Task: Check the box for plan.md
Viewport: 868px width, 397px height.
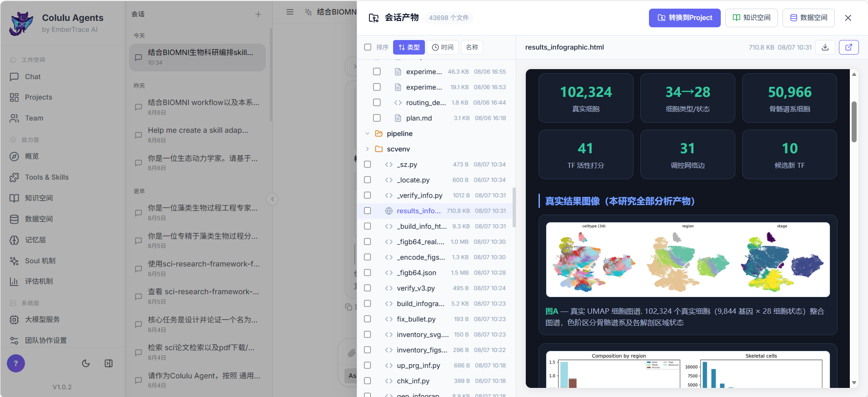Action: click(377, 118)
